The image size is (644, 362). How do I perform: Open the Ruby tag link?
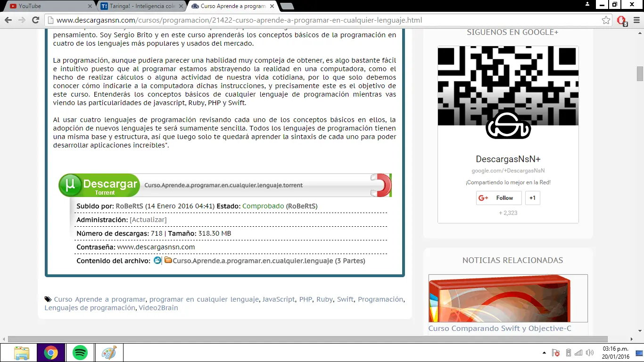324,299
